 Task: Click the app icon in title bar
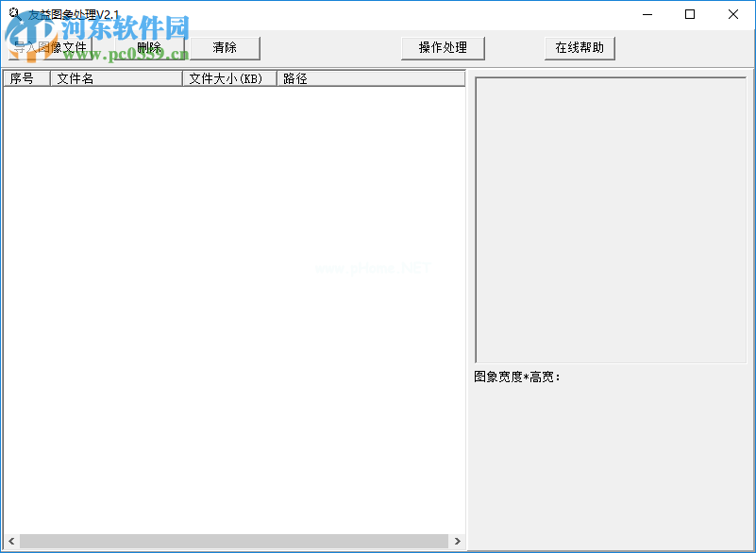[x=14, y=14]
